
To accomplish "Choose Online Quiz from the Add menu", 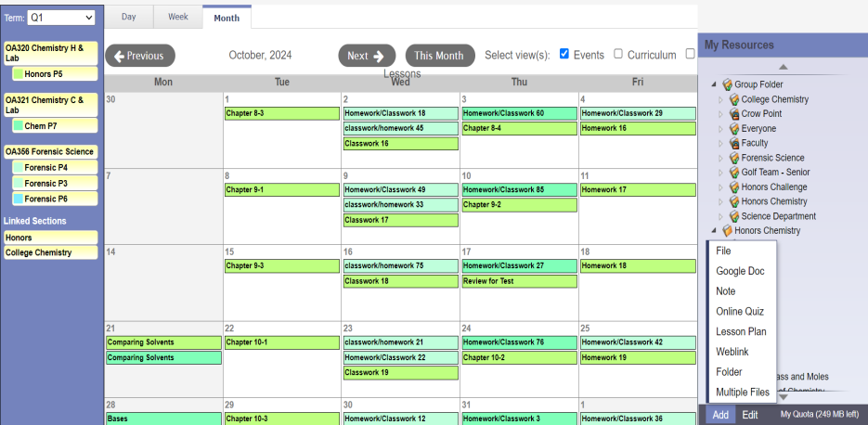I will point(740,311).
